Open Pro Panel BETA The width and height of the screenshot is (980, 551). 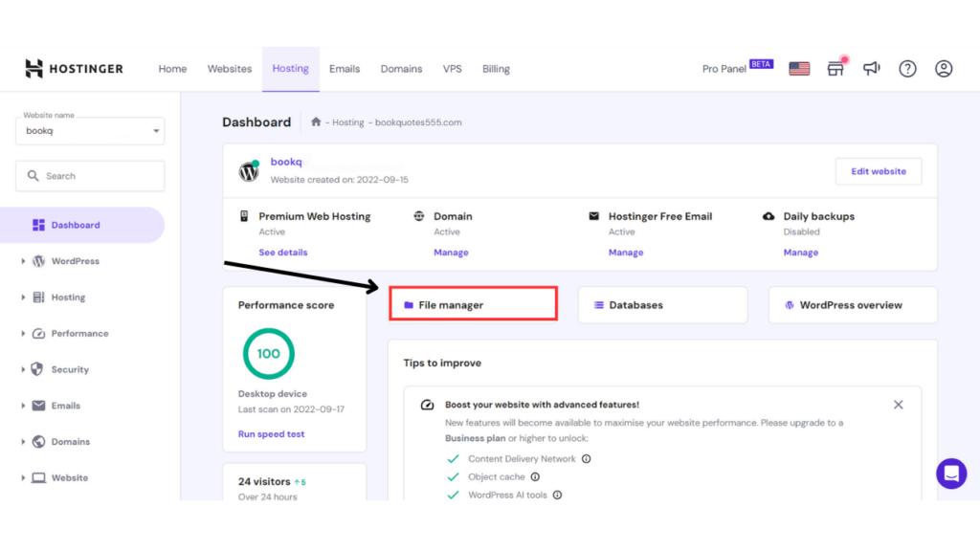tap(738, 68)
